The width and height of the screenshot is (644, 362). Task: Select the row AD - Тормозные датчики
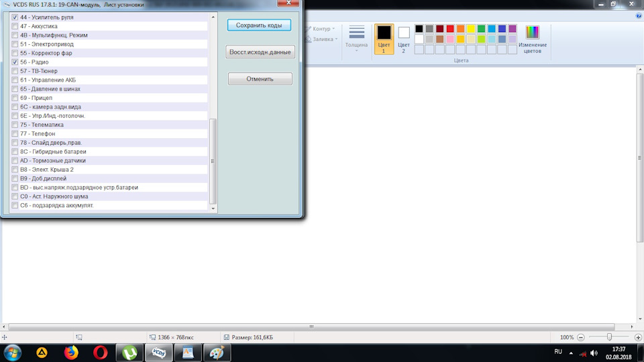pos(109,161)
